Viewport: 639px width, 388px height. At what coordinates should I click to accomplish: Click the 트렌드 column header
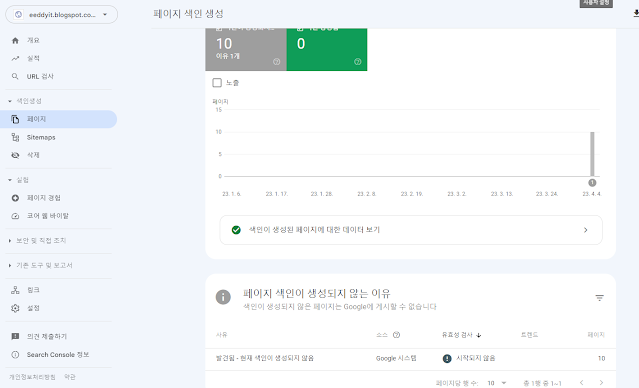[529, 335]
